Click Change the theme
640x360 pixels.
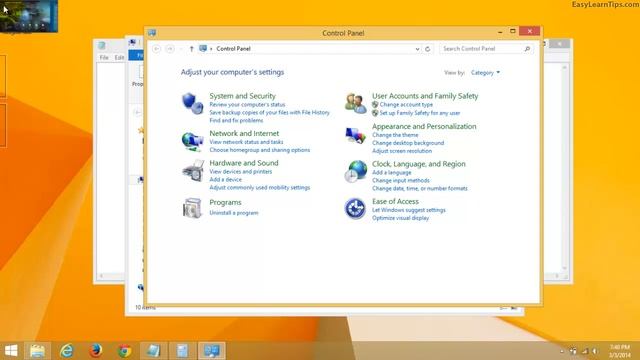pyautogui.click(x=395, y=135)
